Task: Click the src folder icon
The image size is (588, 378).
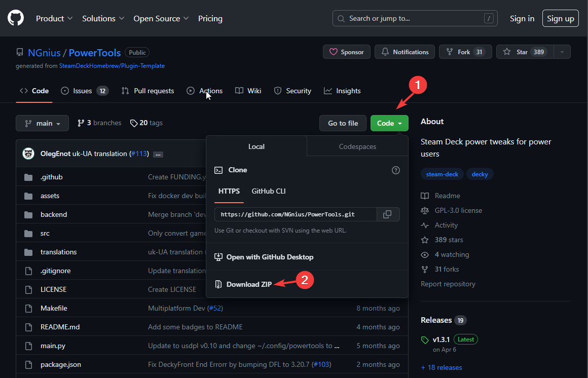Action: coord(28,233)
